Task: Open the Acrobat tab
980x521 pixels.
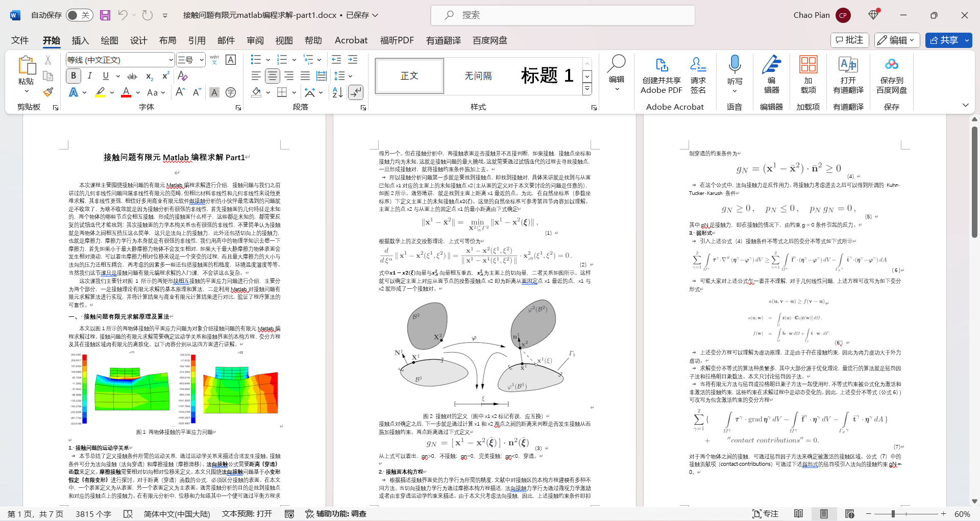Action: (351, 40)
